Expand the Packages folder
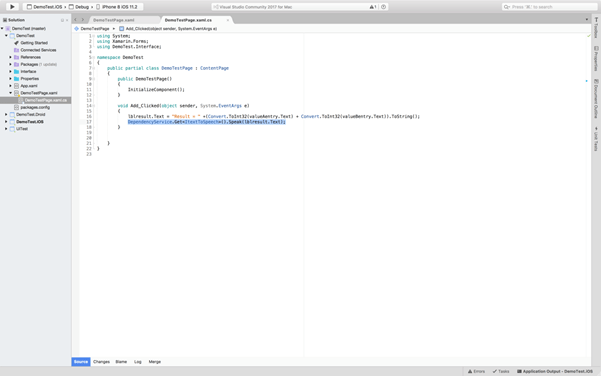Viewport: 601px width, 376px height. [x=11, y=64]
